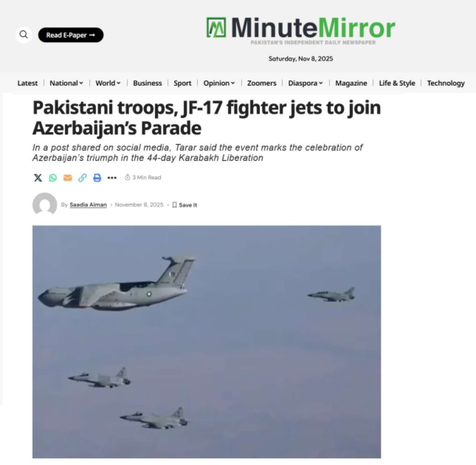Toggle Save It bookmark
The height and width of the screenshot is (465, 476).
pyautogui.click(x=184, y=205)
